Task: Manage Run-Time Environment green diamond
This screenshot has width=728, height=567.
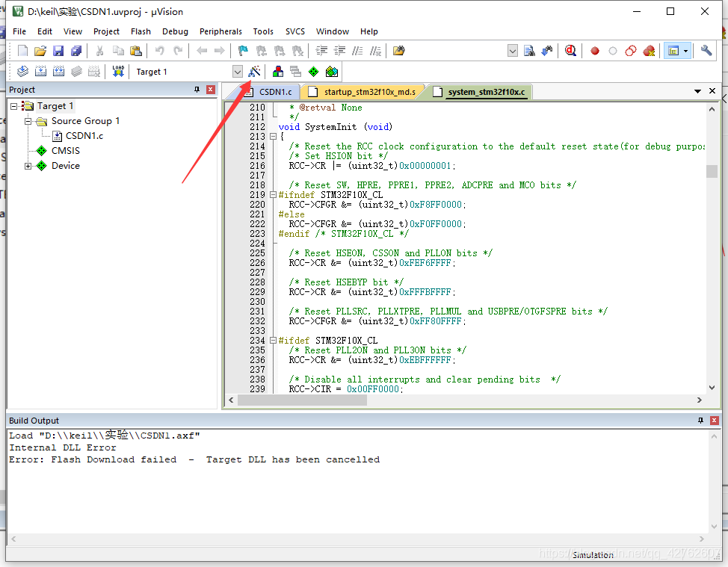Action: tap(314, 72)
